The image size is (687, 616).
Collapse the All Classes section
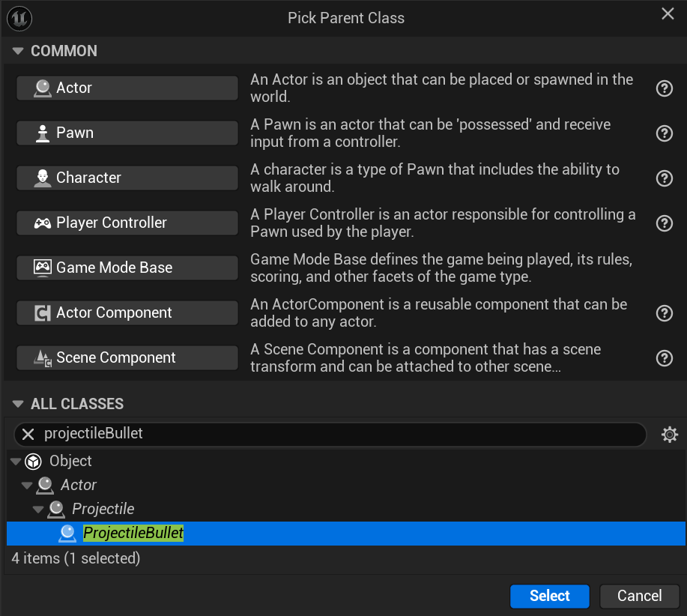[x=19, y=404]
